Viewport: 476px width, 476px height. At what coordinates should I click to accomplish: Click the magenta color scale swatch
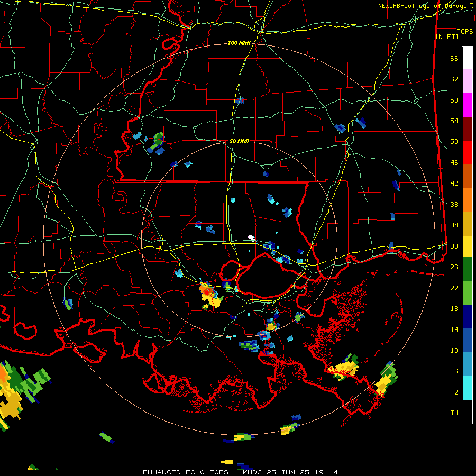(467, 105)
